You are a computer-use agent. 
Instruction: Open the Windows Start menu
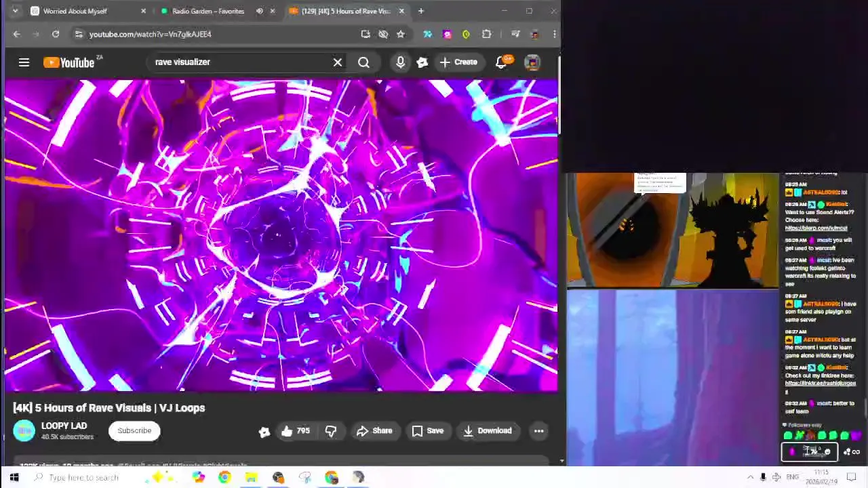[14, 478]
